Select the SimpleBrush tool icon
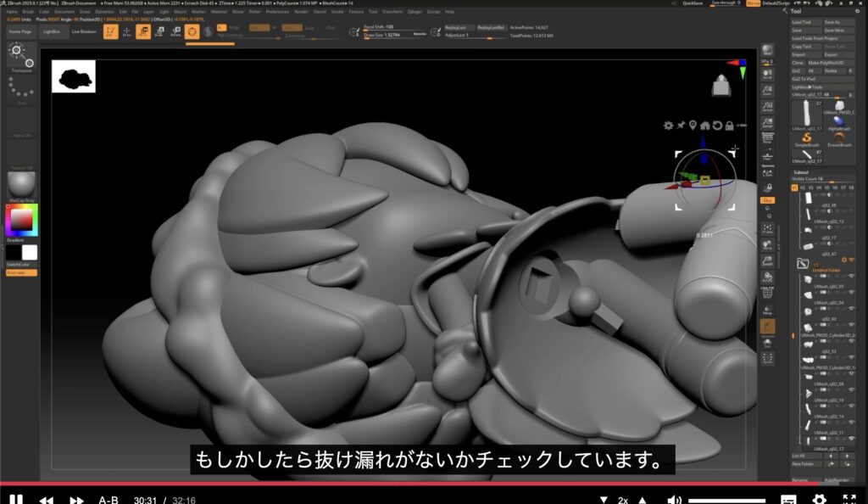Image resolution: width=868 pixels, height=504 pixels. click(x=807, y=138)
